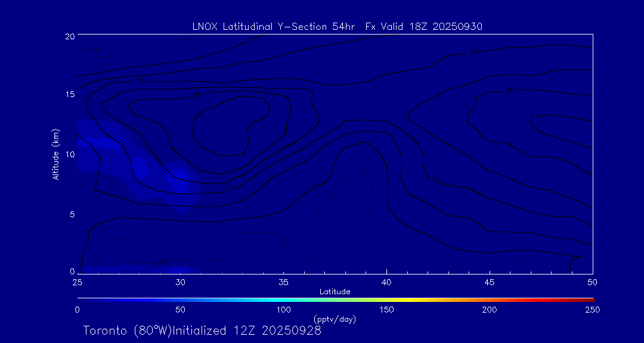
Task: Click the colorbar tick label 200
Action: pos(490,310)
